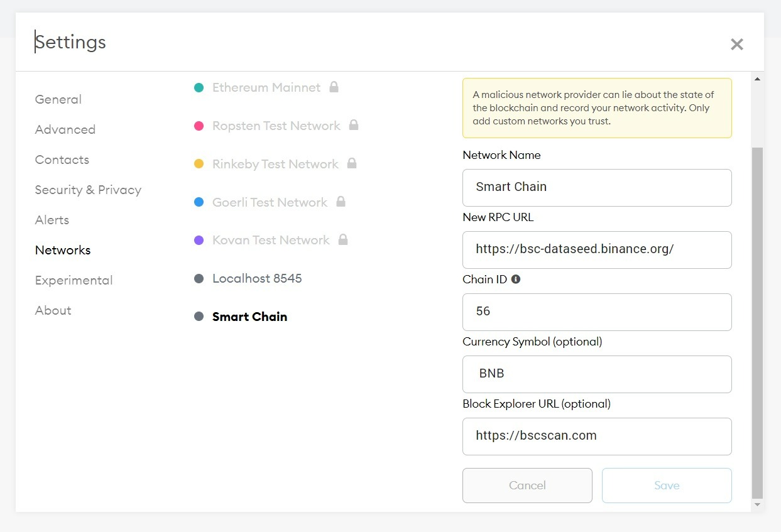
Task: Click the Chain ID info icon
Action: [x=516, y=280]
